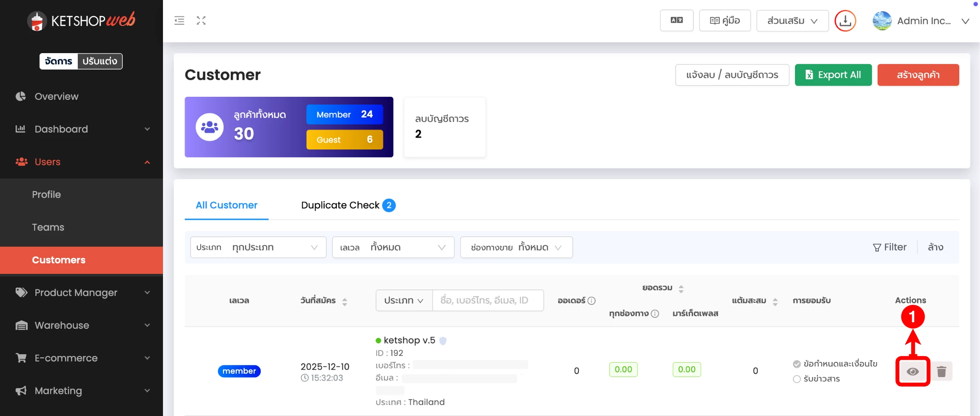View customer details with eye icon
The width and height of the screenshot is (980, 416).
913,372
